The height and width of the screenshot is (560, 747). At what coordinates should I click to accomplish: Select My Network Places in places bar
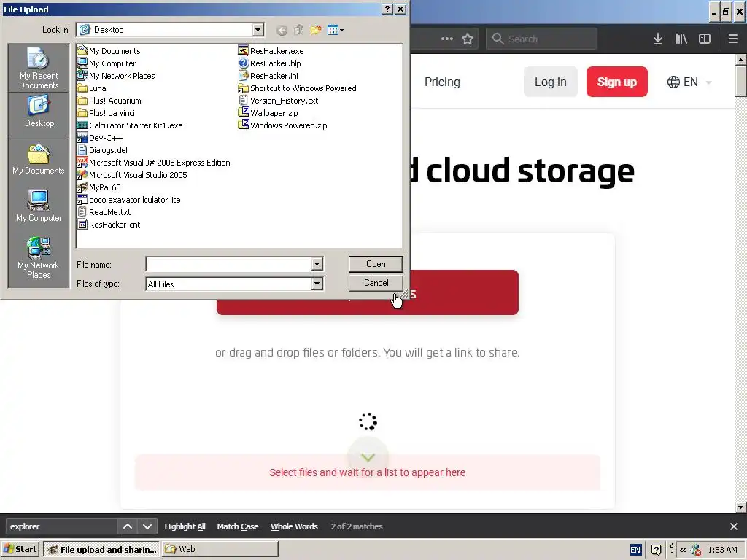(39, 257)
